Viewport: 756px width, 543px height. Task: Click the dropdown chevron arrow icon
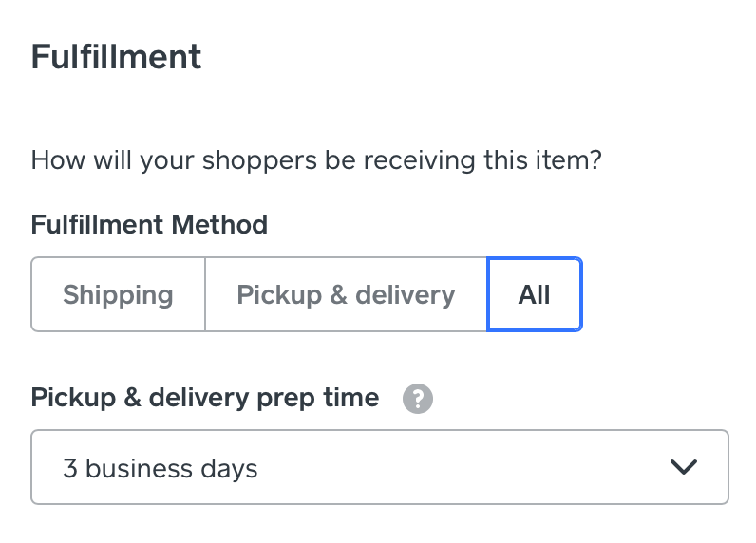pos(683,467)
